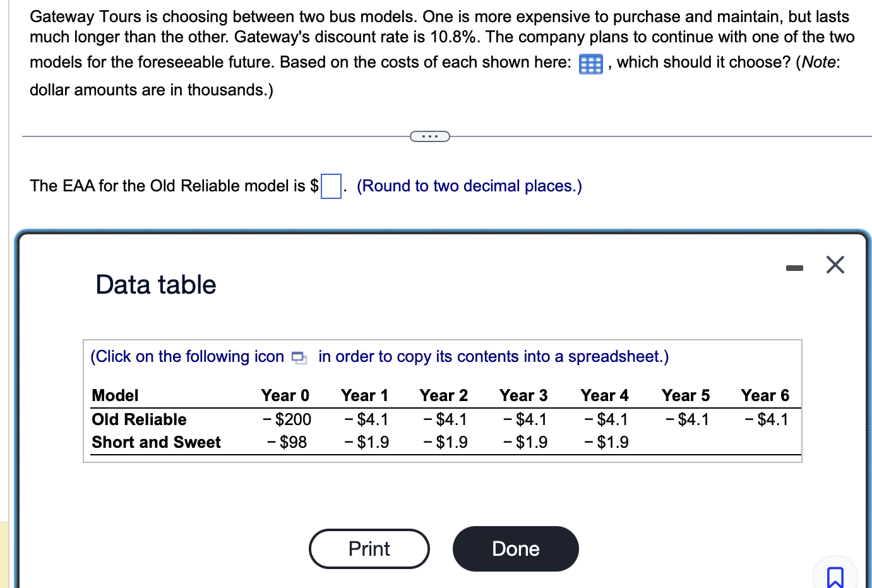Image resolution: width=872 pixels, height=588 pixels.
Task: Collapse the question section using the ellipsis
Action: (x=429, y=135)
